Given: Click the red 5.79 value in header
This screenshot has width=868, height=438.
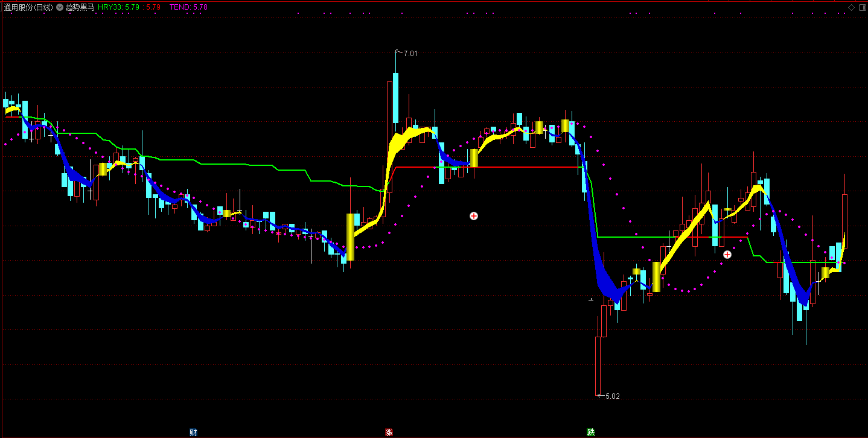Looking at the screenshot, I should tap(153, 7).
